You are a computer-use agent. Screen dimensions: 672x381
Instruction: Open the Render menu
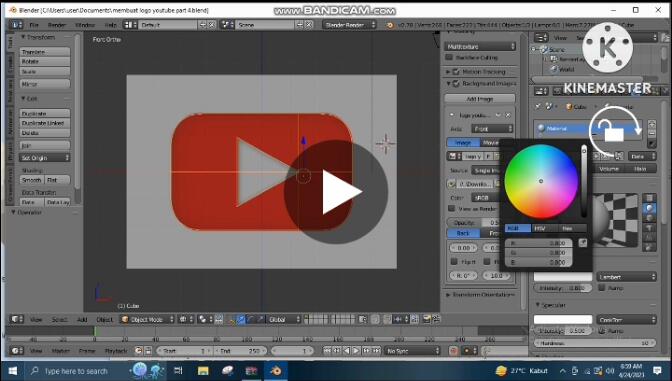(x=57, y=25)
